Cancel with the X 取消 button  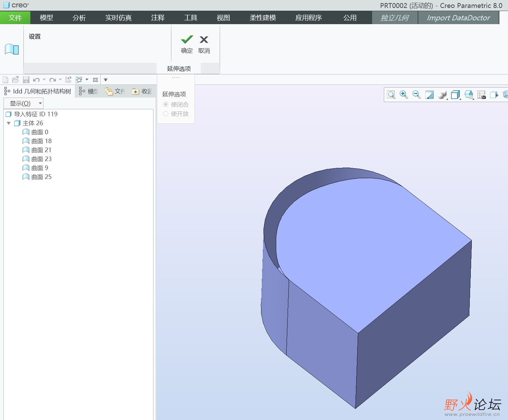[204, 44]
